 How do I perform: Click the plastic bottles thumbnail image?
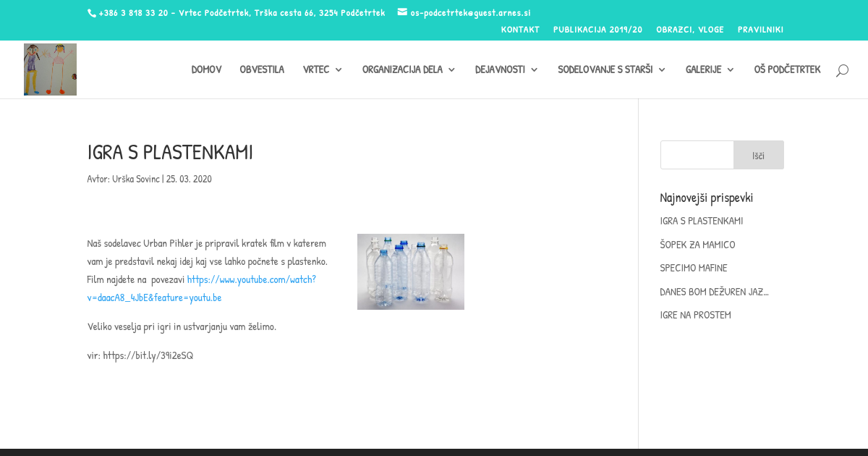pos(411,271)
